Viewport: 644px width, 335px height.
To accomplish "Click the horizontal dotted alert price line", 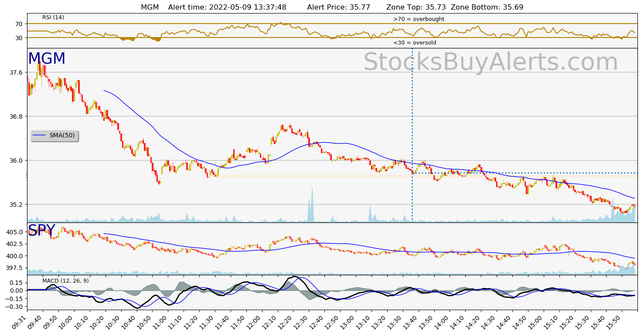I will [525, 173].
